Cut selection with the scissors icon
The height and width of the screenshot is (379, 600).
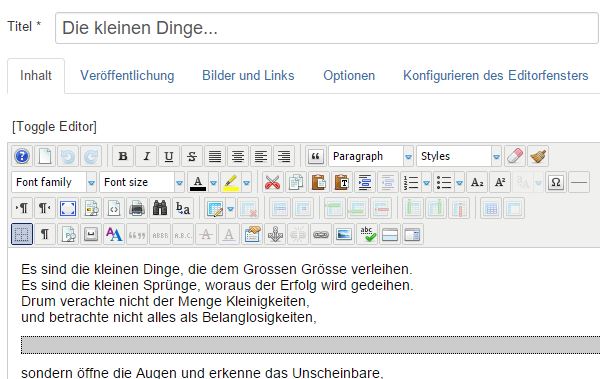click(272, 182)
